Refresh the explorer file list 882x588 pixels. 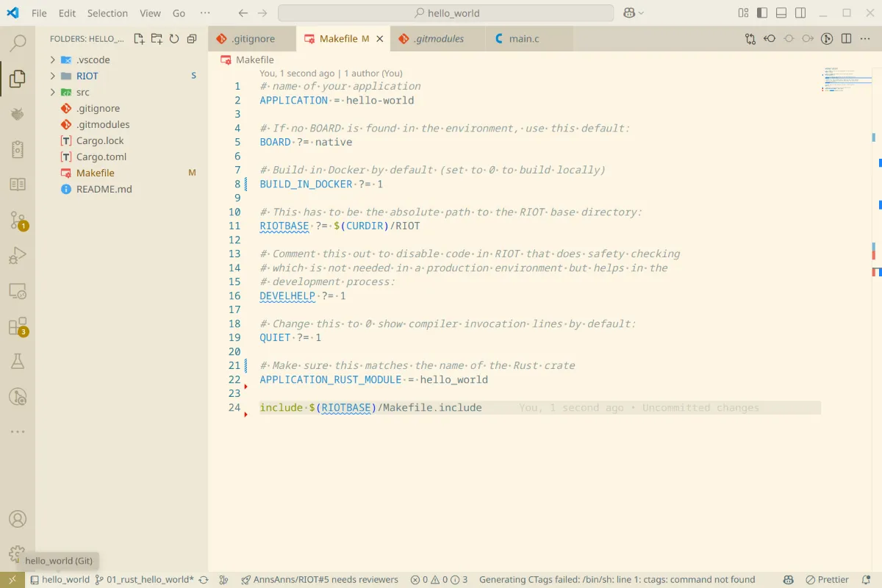tap(174, 38)
